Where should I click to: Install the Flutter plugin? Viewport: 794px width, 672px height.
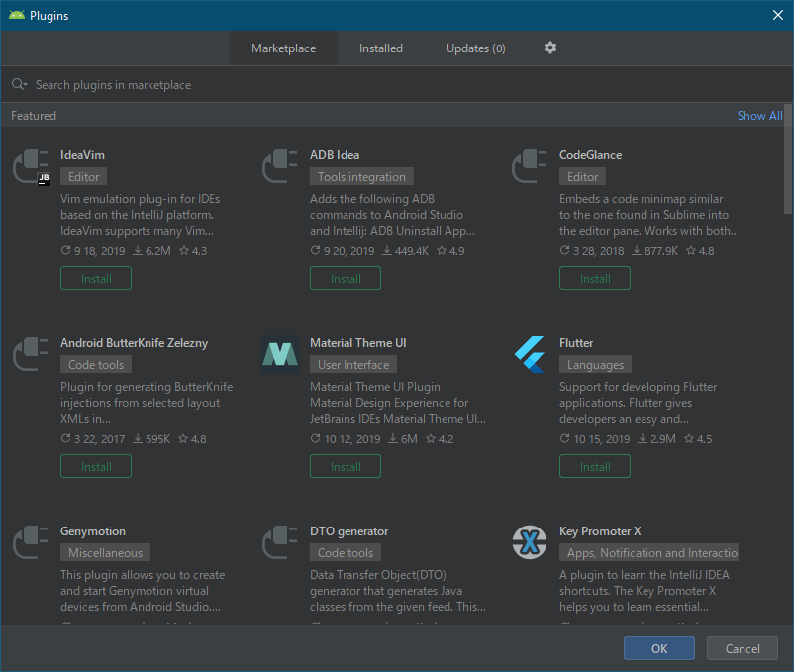pyautogui.click(x=594, y=466)
